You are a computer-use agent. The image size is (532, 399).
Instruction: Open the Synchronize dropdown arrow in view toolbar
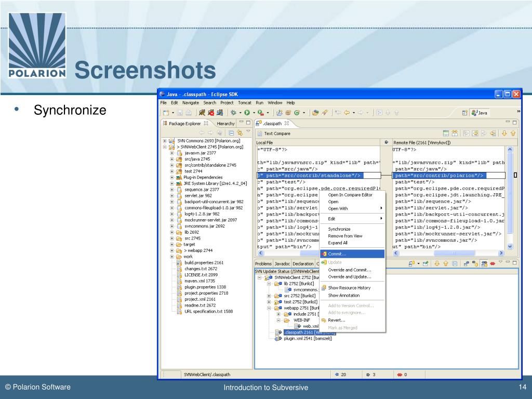click(x=418, y=263)
